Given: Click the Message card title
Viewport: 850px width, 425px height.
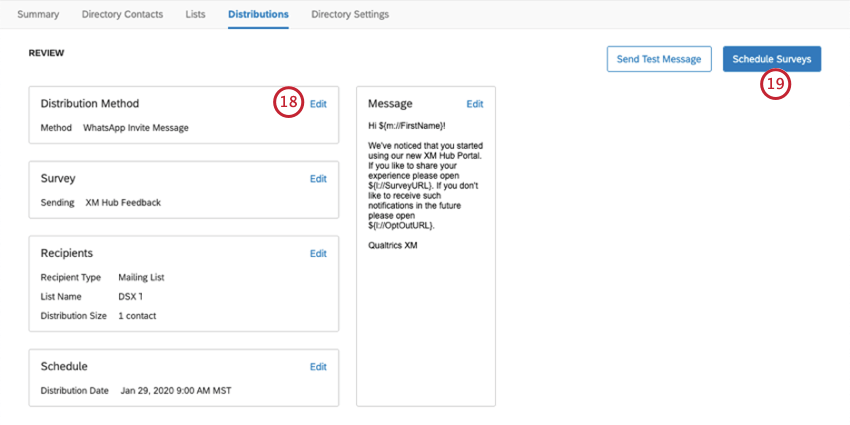Looking at the screenshot, I should point(390,104).
